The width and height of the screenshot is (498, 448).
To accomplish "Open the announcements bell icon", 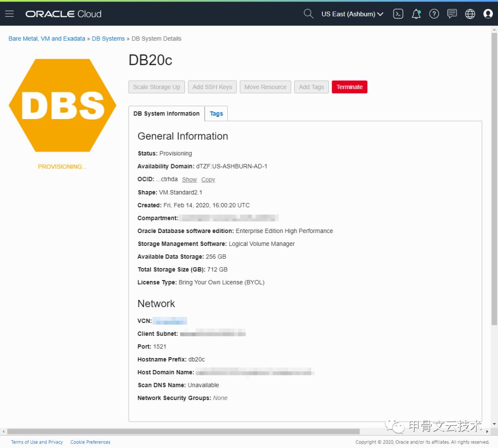I will click(x=416, y=14).
